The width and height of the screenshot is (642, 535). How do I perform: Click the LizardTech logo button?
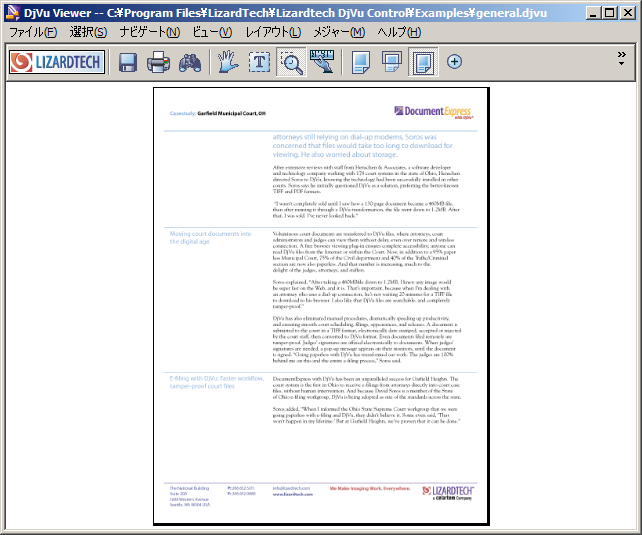point(57,62)
